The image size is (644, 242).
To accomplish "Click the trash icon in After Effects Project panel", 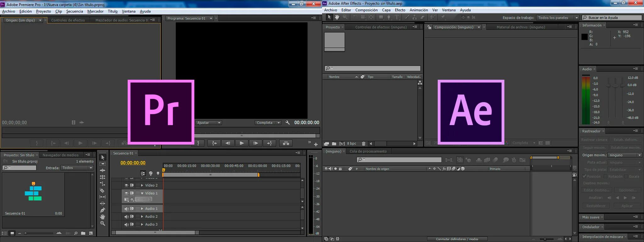I will coord(364,144).
